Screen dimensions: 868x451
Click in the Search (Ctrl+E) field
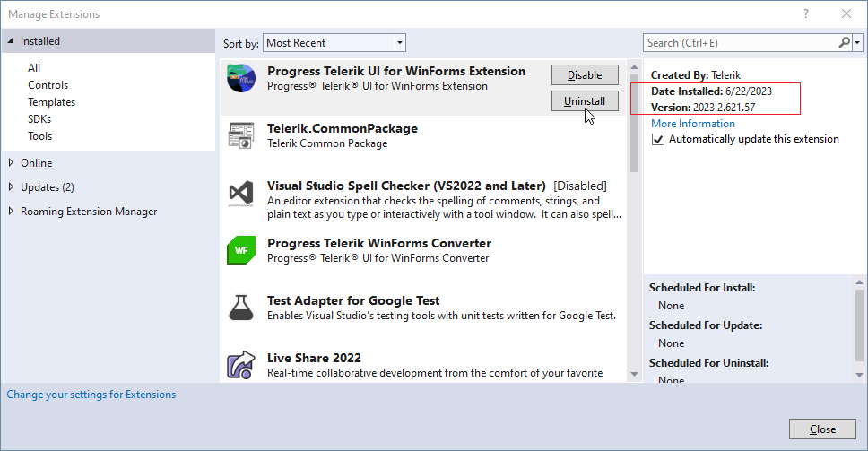pos(741,43)
